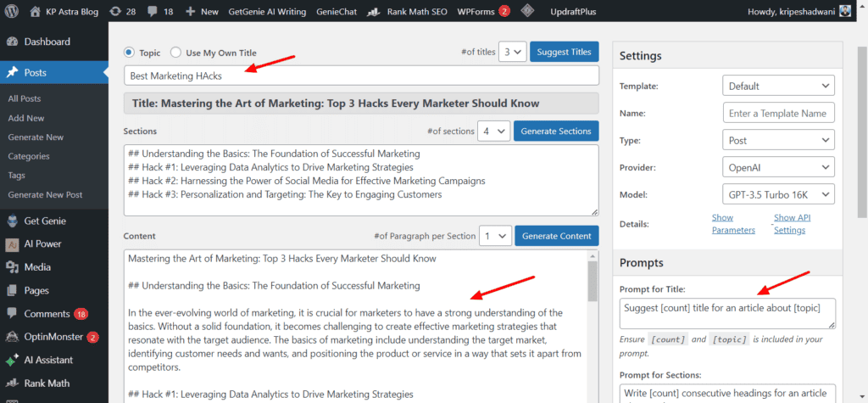Select the Topic radio button

[130, 53]
